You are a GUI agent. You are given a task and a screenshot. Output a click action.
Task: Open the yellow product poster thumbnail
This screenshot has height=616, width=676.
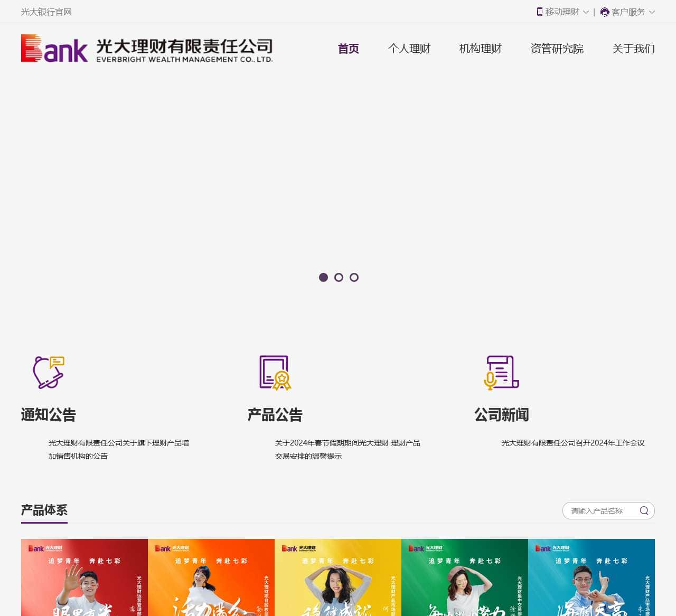click(338, 577)
